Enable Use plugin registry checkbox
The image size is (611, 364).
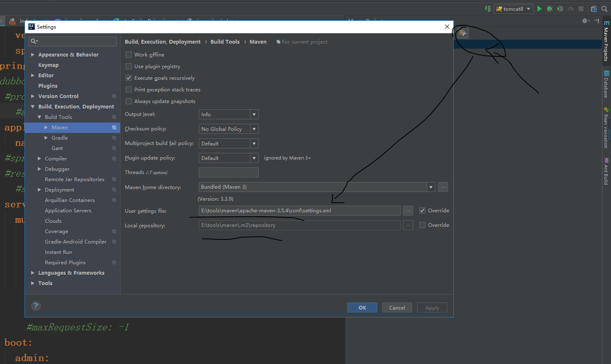click(x=129, y=66)
